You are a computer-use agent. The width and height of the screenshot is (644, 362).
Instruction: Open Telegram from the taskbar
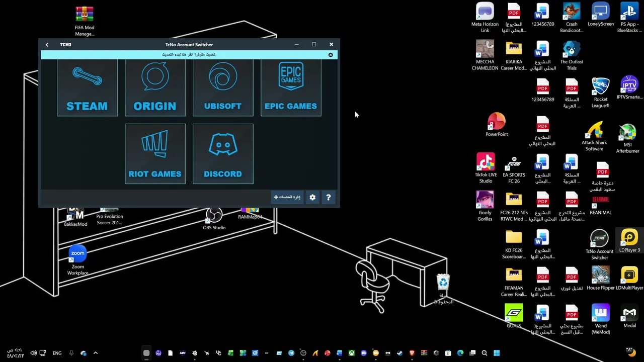[291, 353]
